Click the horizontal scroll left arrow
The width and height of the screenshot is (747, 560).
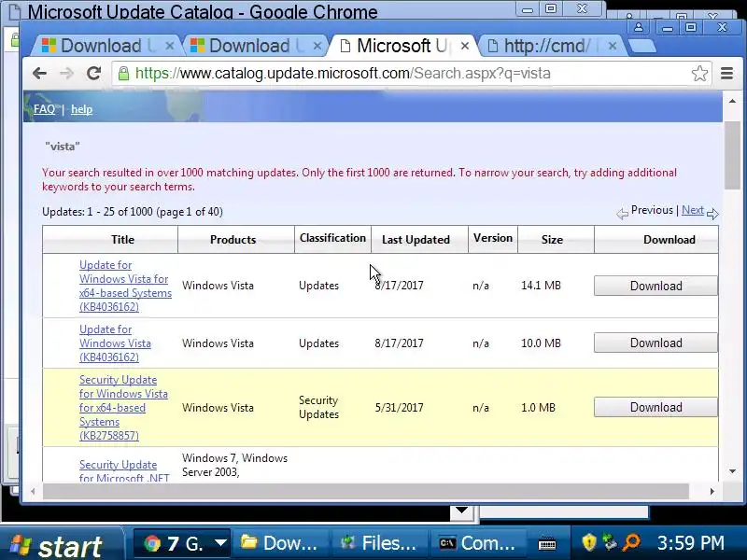point(33,491)
